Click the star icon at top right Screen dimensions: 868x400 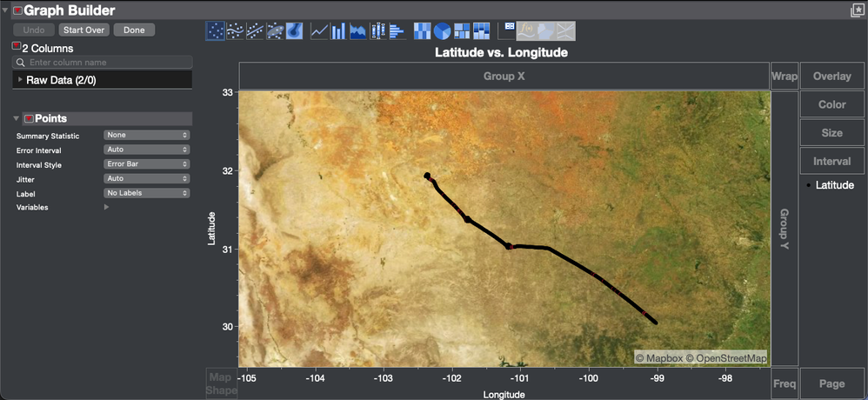click(857, 10)
